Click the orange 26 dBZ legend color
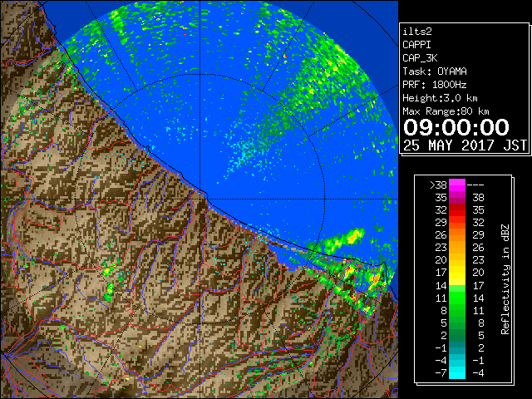The image size is (532, 399). click(x=457, y=234)
